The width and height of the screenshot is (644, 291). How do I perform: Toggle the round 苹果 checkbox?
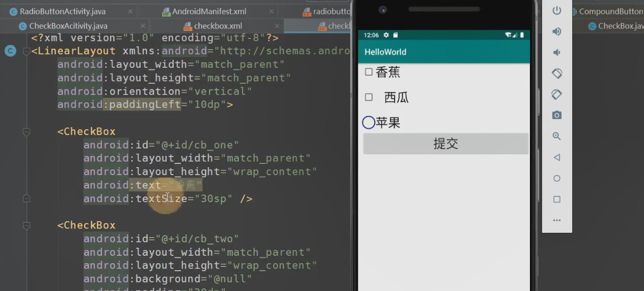click(x=368, y=123)
